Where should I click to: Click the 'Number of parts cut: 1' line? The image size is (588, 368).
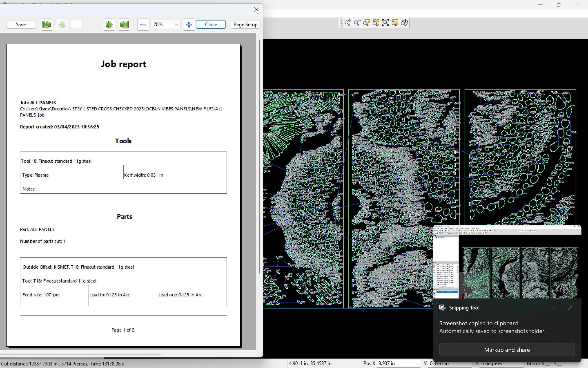(43, 241)
